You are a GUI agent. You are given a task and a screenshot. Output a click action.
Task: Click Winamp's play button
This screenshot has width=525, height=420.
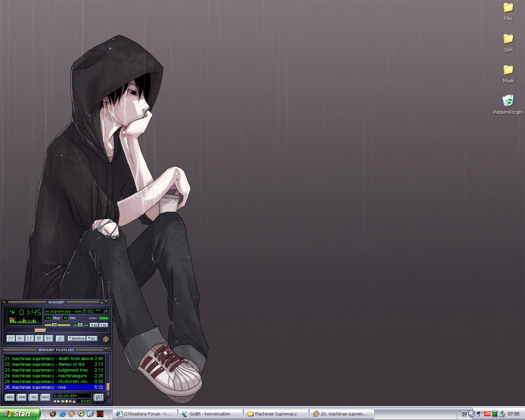point(20,338)
